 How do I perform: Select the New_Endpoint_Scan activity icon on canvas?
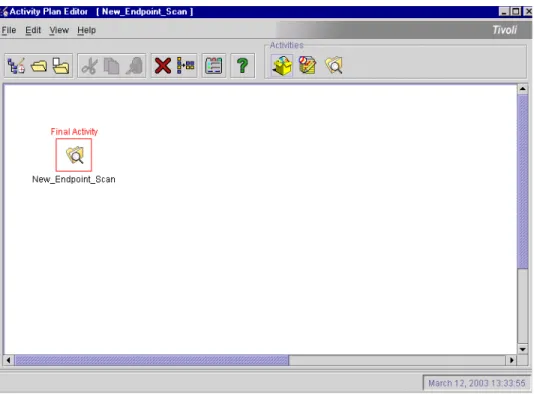pyautogui.click(x=74, y=155)
